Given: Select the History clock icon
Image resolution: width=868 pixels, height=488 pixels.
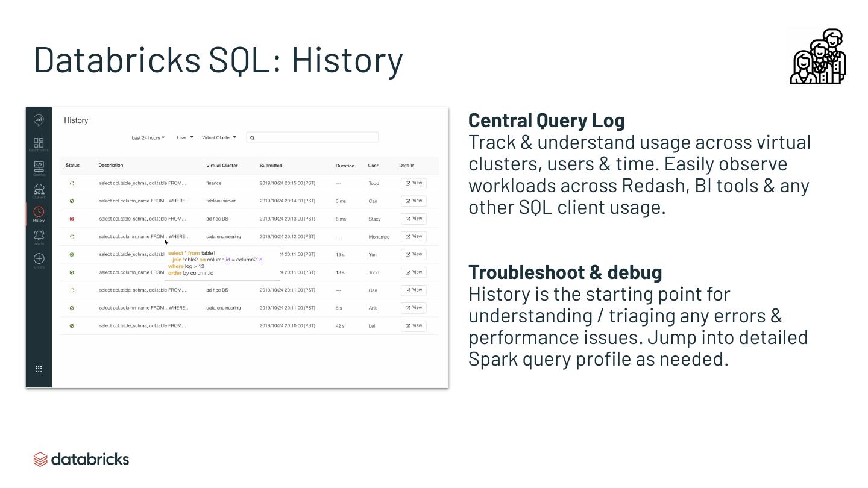Looking at the screenshot, I should click(x=39, y=213).
